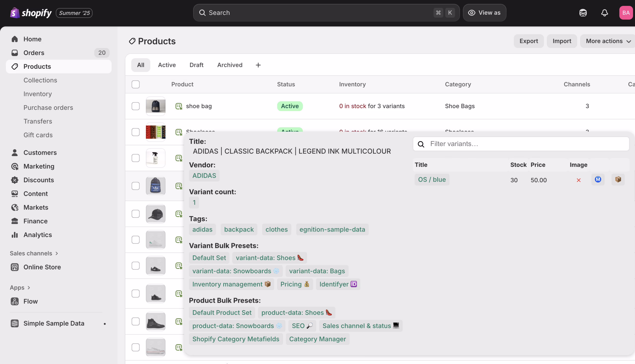The width and height of the screenshot is (635, 364).
Task: Click the Discounts badge icon
Action: (15, 180)
